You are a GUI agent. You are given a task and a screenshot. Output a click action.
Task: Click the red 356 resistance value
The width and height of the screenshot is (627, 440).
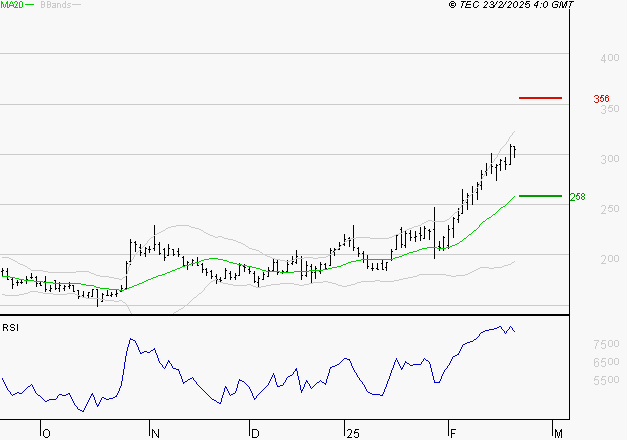pyautogui.click(x=601, y=98)
